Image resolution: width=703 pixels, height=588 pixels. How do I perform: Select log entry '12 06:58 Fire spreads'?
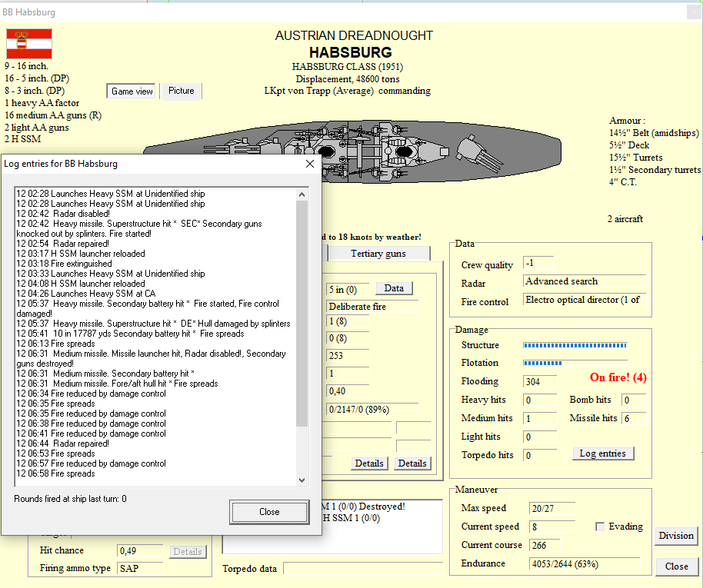(x=55, y=473)
